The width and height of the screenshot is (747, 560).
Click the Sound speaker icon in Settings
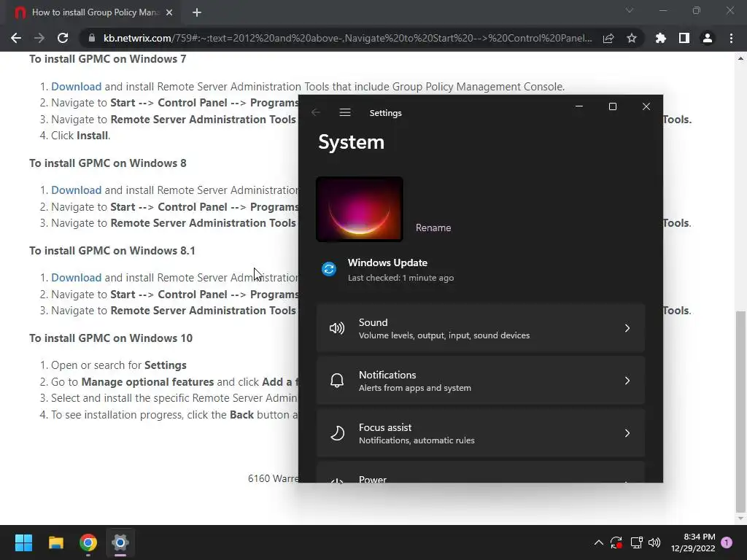coord(337,328)
